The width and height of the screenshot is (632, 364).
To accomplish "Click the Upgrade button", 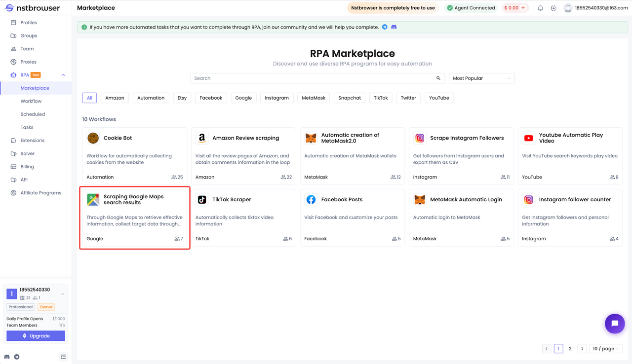I will pos(36,336).
